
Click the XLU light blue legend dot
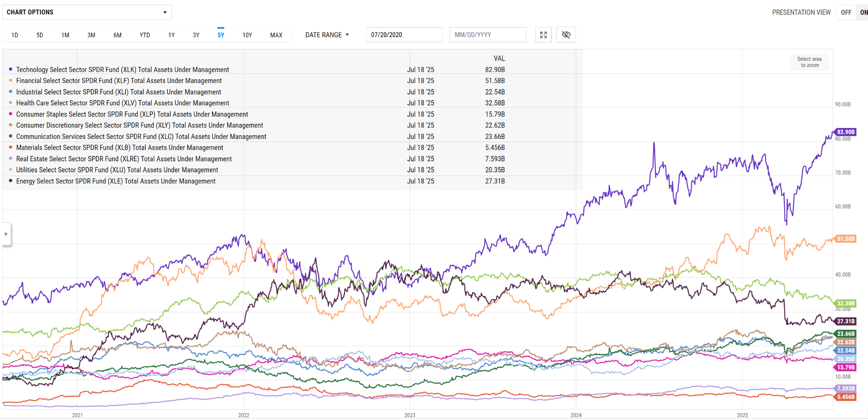tap(11, 169)
